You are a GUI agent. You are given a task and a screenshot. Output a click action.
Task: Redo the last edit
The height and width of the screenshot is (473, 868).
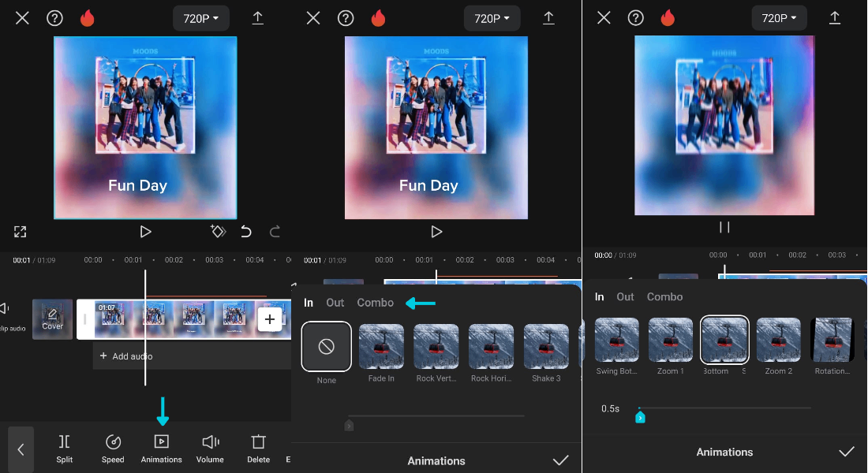point(275,231)
